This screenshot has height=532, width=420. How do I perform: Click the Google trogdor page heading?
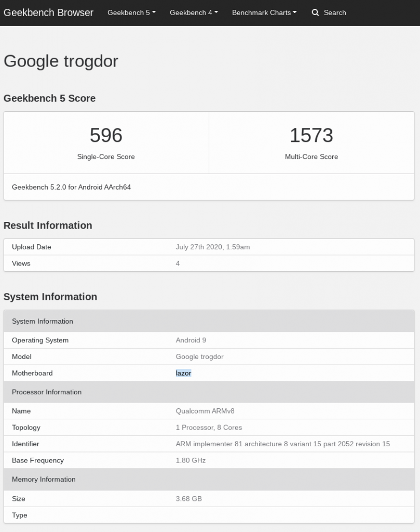61,61
